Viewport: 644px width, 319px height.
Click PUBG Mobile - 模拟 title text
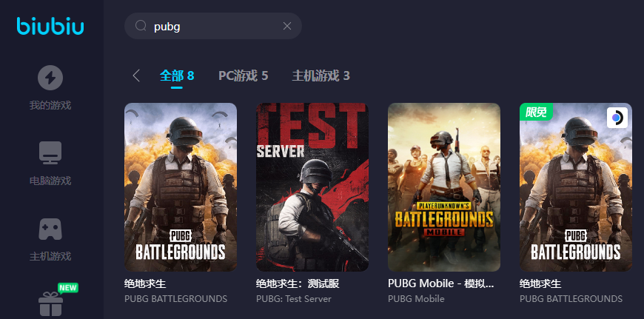[440, 283]
